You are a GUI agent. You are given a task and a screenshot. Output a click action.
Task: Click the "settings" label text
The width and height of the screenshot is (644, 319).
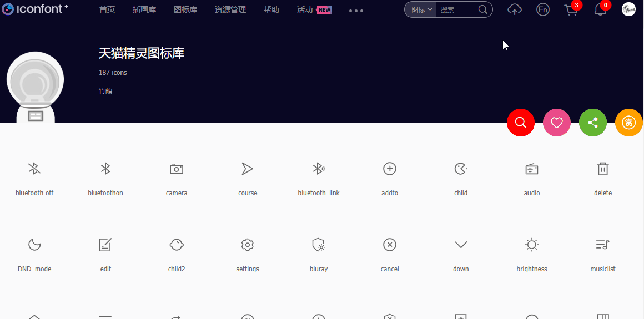tap(248, 269)
